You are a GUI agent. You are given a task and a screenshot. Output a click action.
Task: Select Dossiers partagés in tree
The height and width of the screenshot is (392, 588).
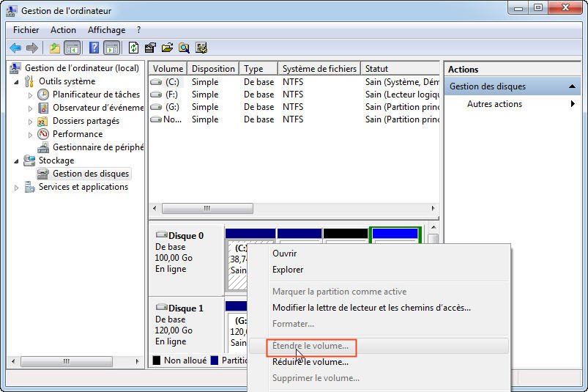[x=86, y=121]
